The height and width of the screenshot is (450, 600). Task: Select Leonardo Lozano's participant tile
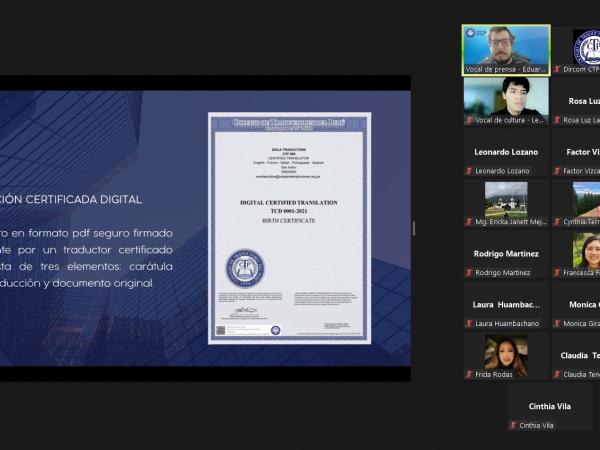[x=506, y=152]
